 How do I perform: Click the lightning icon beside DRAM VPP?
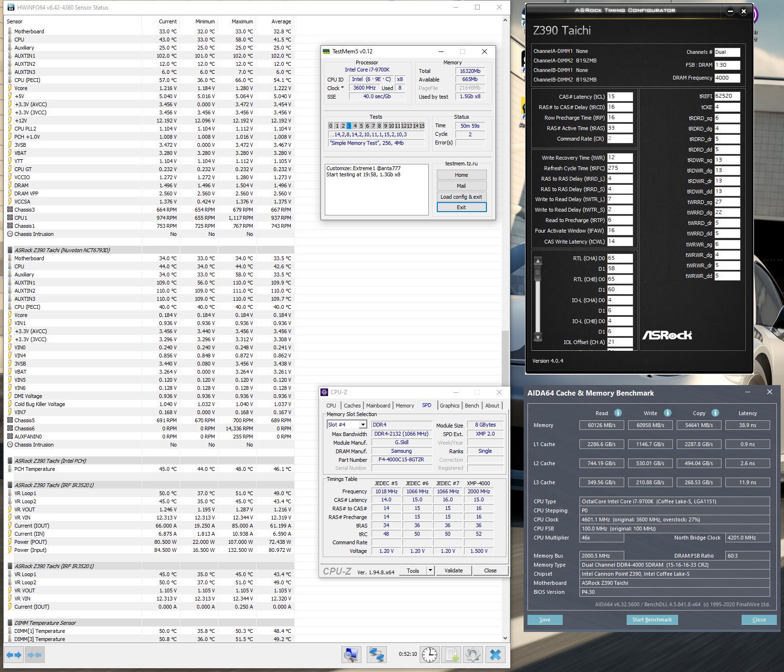[10, 193]
